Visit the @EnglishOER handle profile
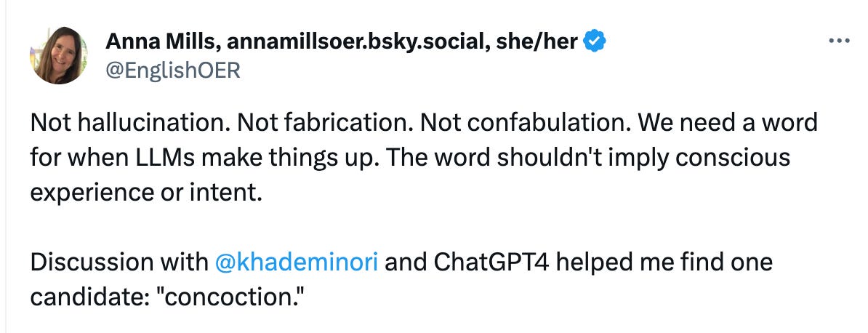This screenshot has height=333, width=868. pos(173,70)
